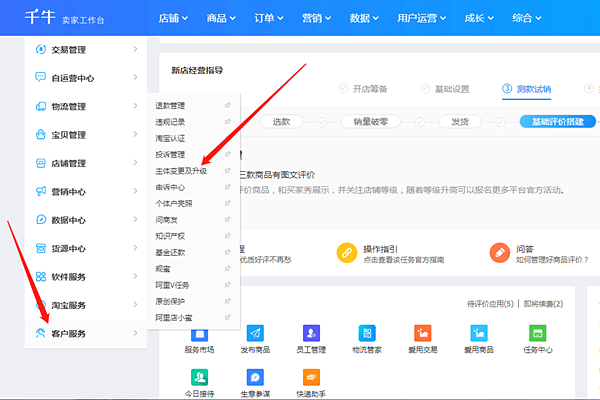Pin the 主体变更及升级 submenu entry

tap(228, 171)
